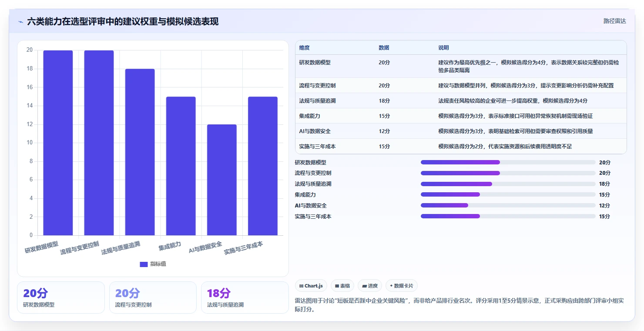Select the 数据卡片 tag

pyautogui.click(x=402, y=286)
